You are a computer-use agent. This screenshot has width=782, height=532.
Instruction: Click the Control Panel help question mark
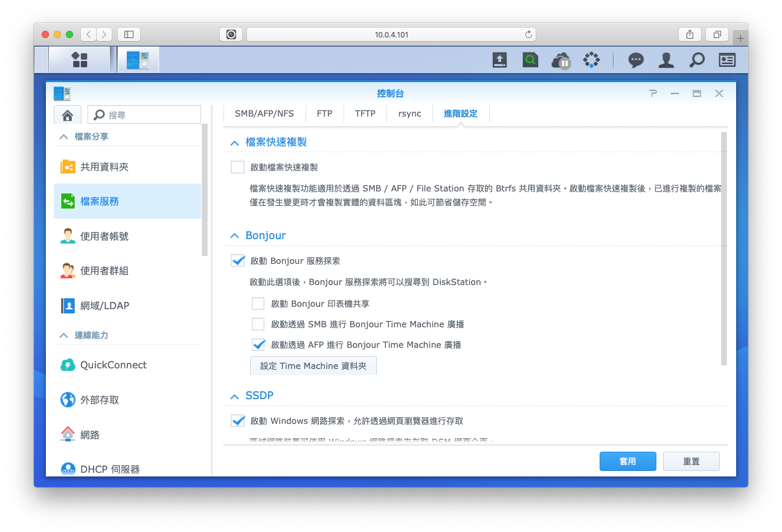(653, 94)
